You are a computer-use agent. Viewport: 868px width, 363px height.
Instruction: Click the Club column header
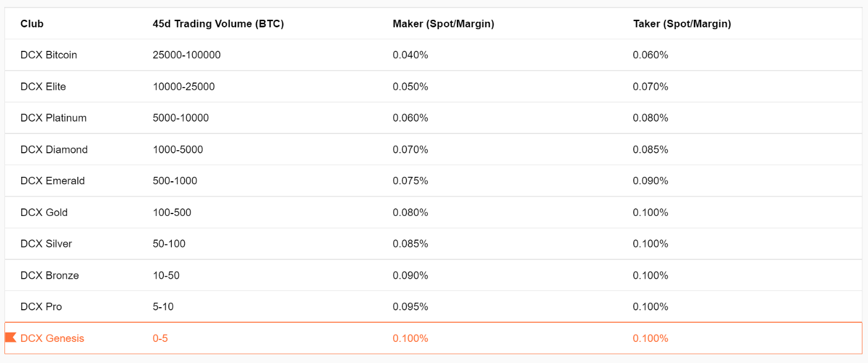[32, 24]
